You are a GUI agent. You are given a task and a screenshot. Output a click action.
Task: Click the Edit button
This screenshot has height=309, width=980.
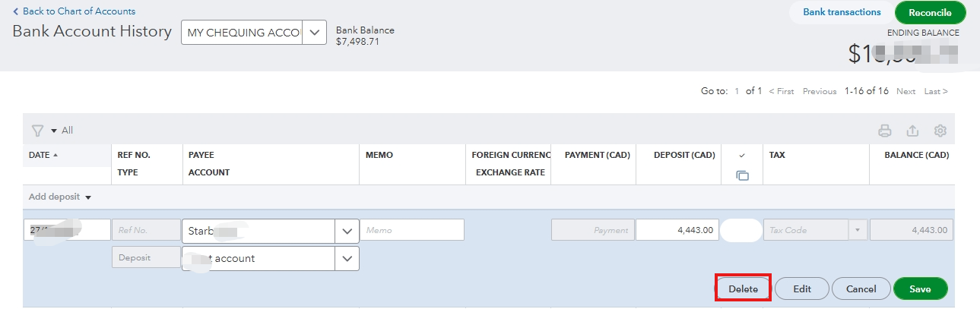802,289
